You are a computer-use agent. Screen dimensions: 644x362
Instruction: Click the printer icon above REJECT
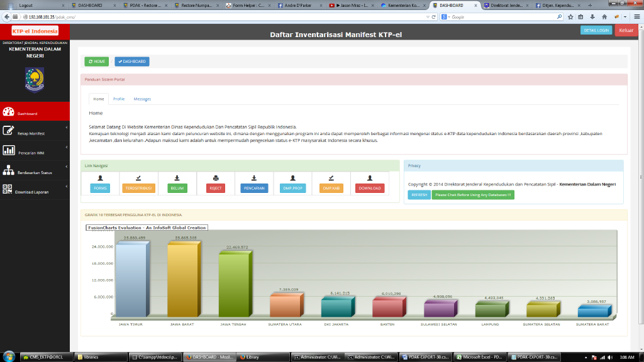click(x=216, y=178)
